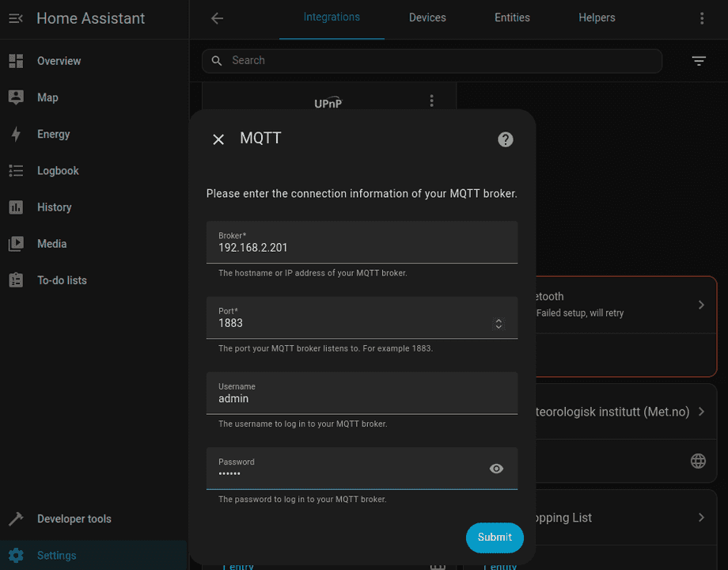Open Settings from the sidebar
The height and width of the screenshot is (570, 728).
click(x=56, y=555)
